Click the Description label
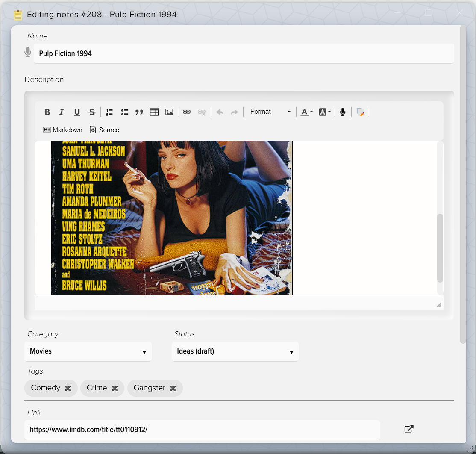Viewport: 476px width, 454px height. 44,80
